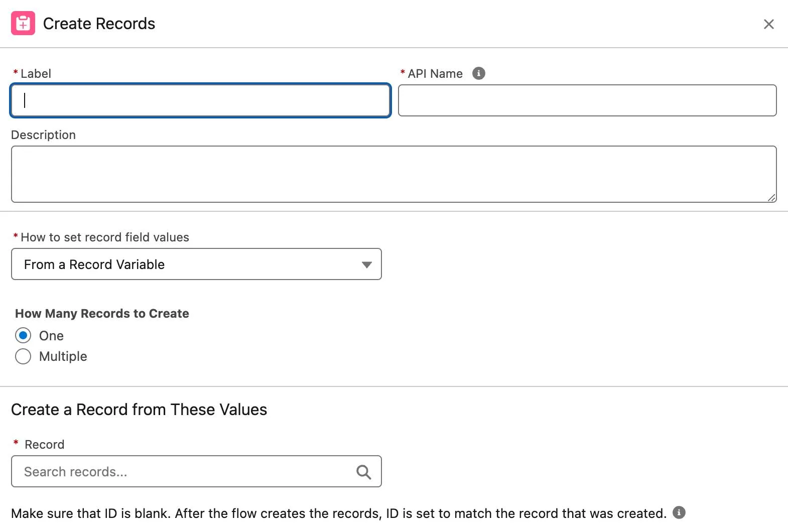Image resolution: width=788 pixels, height=532 pixels.
Task: Click the 'Record' field label
Action: (44, 445)
